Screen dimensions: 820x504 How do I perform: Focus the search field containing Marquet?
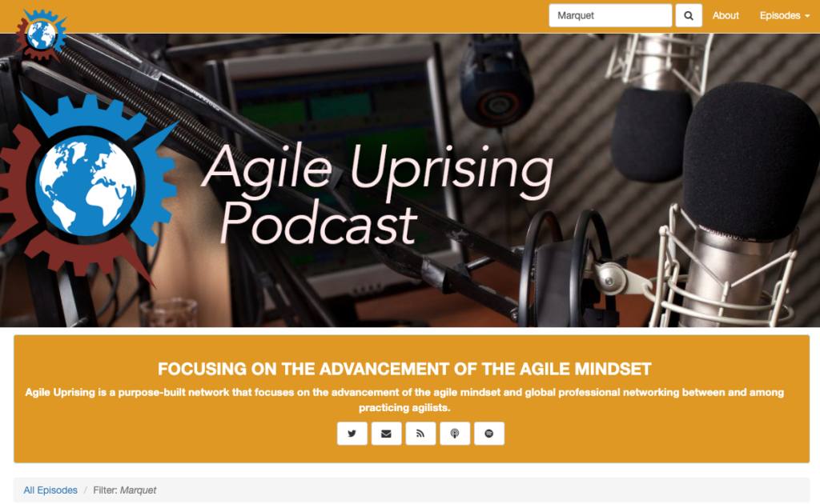coord(610,16)
